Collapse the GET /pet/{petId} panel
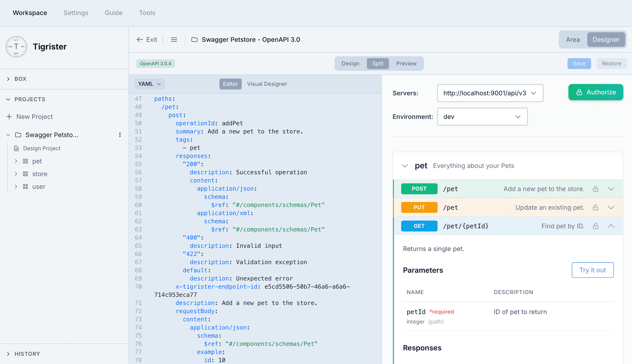This screenshot has height=364, width=632. [x=611, y=226]
